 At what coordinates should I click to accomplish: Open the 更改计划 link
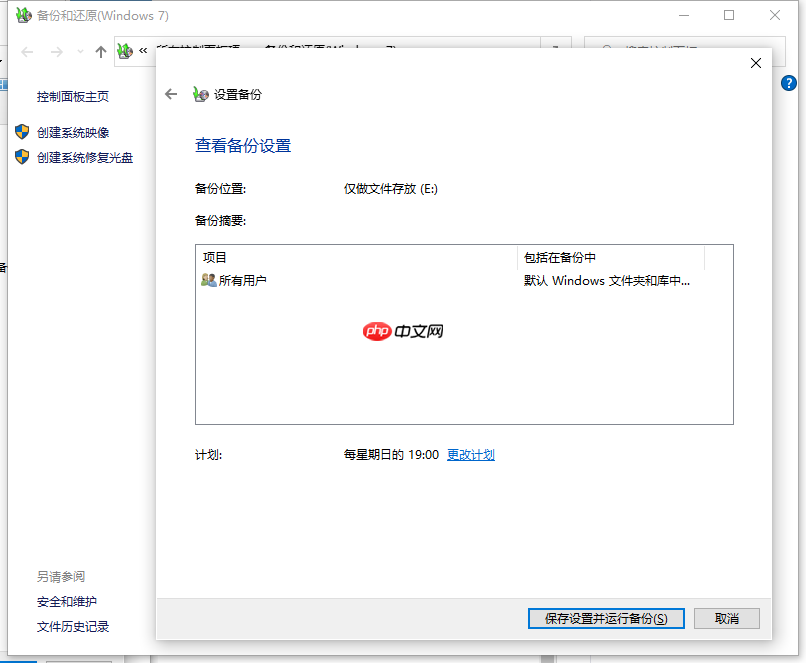pyautogui.click(x=471, y=453)
